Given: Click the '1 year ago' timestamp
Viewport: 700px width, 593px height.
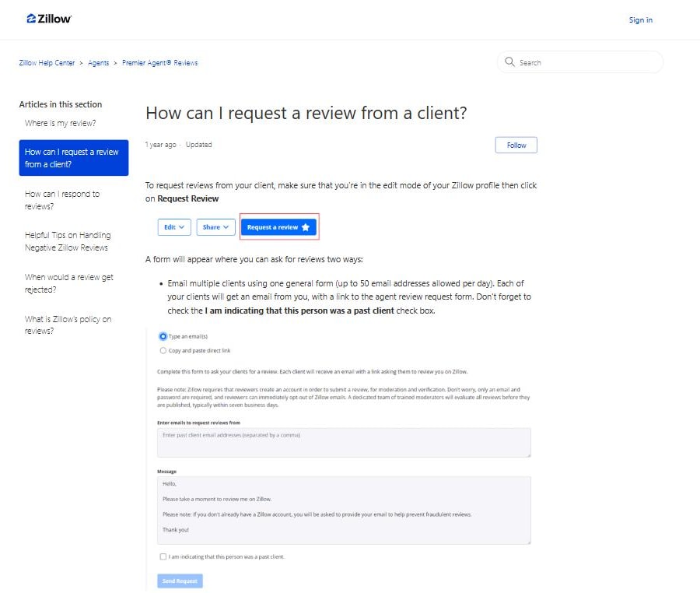Looking at the screenshot, I should coord(161,145).
